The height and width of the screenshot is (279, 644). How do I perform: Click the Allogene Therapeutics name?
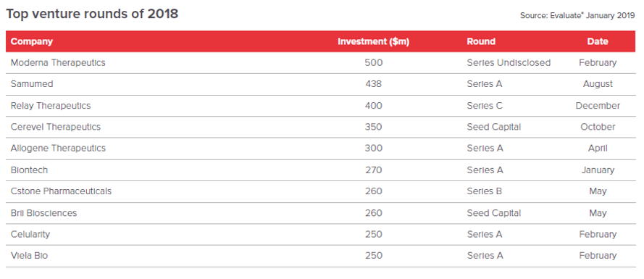(58, 149)
